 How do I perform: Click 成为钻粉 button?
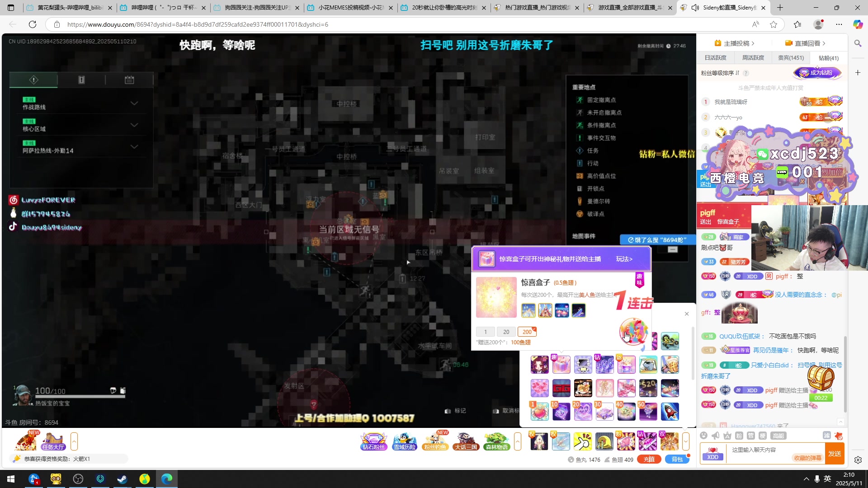tap(818, 73)
